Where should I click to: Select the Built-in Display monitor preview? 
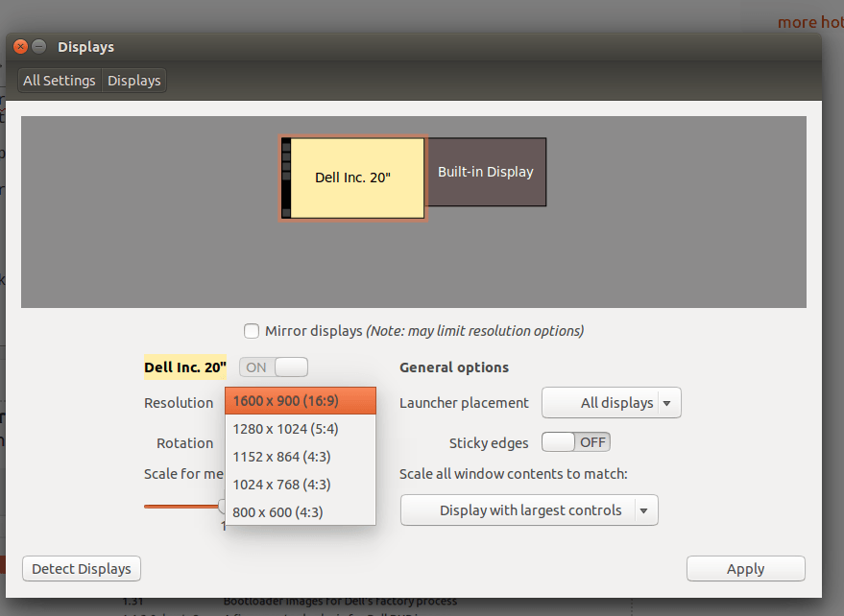[486, 172]
